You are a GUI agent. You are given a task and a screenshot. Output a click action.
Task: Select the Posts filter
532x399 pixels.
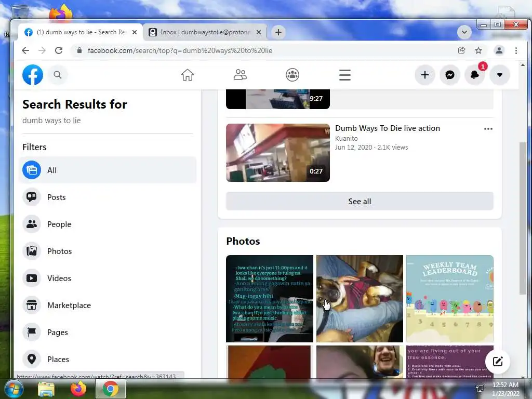(108, 197)
